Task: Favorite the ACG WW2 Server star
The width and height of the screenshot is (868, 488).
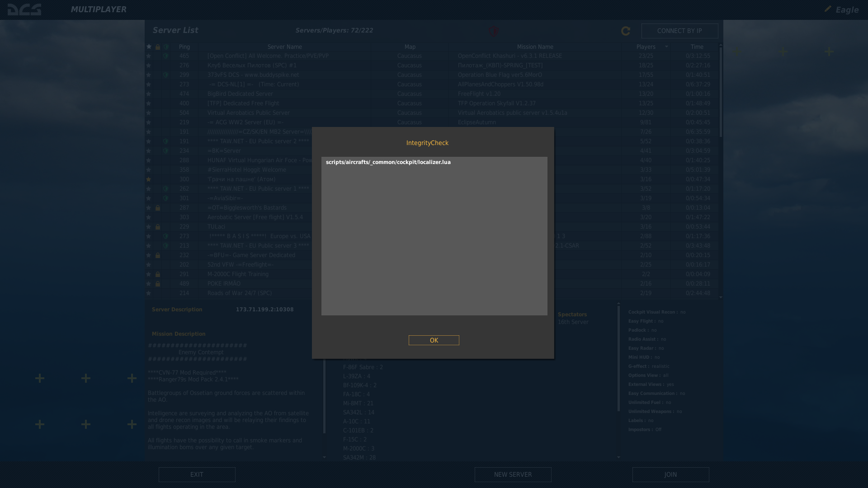Action: point(148,122)
